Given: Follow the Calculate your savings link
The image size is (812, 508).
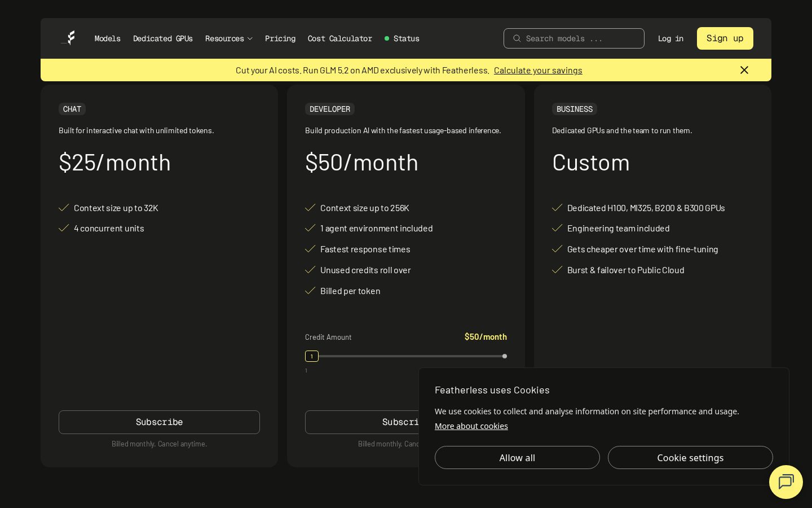Looking at the screenshot, I should click(538, 71).
